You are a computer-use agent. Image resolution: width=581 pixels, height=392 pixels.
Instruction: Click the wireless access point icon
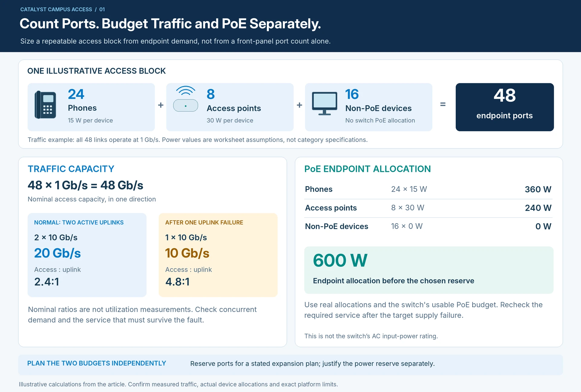coord(185,99)
